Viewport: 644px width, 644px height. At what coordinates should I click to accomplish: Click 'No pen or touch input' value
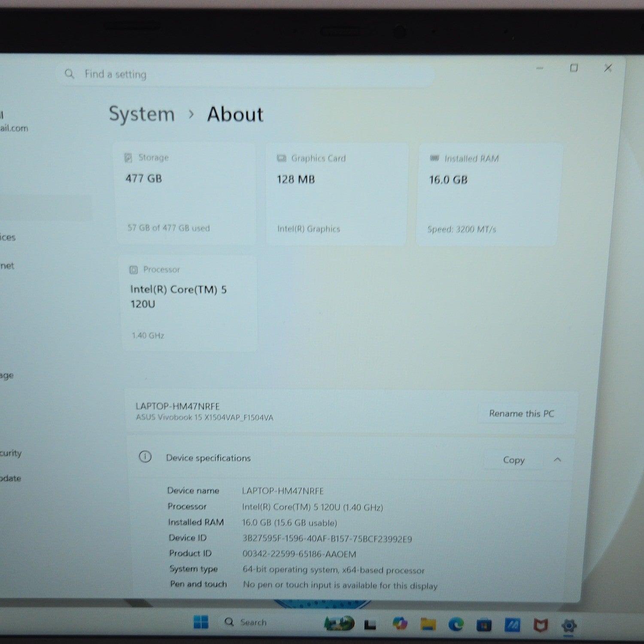click(340, 585)
